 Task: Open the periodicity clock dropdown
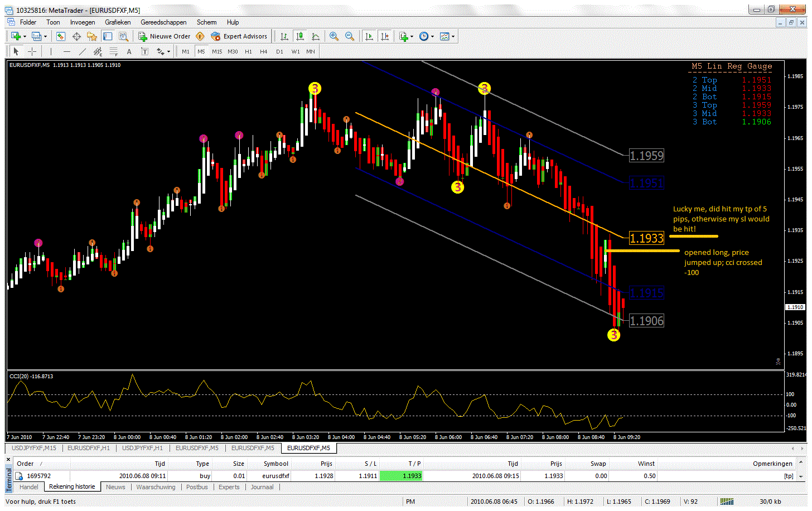pos(432,37)
